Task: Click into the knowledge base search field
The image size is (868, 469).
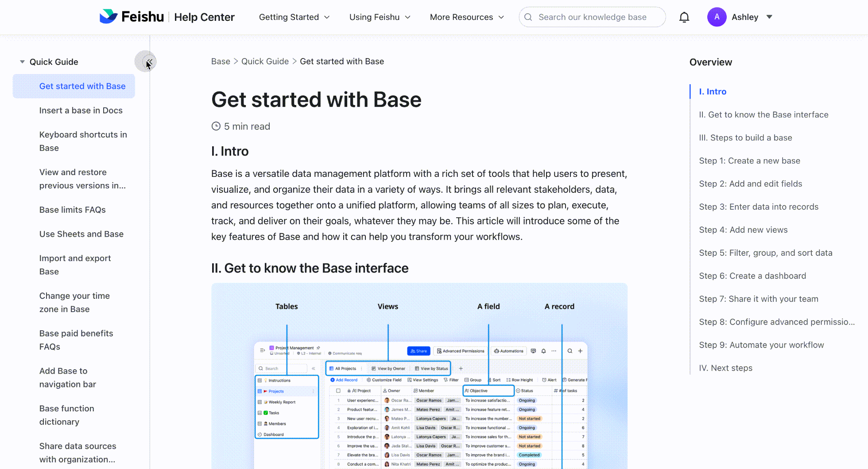Action: (592, 17)
